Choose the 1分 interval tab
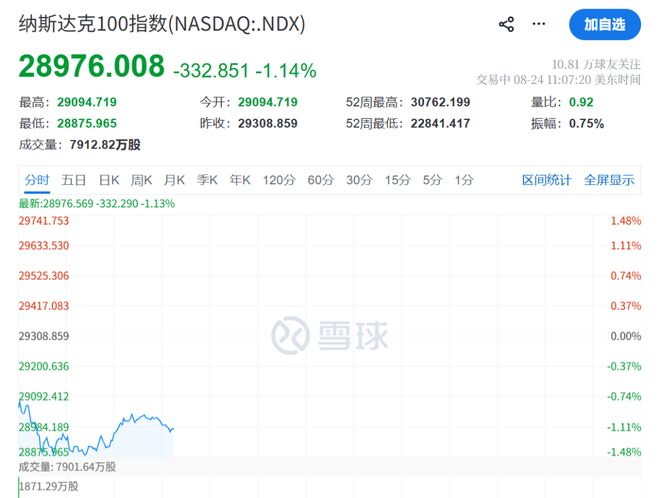Viewport: 660px width, 498px height. tap(464, 180)
